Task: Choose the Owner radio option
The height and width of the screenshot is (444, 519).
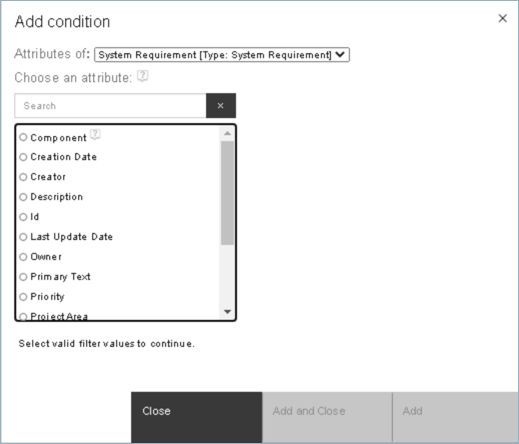Action: 23,257
